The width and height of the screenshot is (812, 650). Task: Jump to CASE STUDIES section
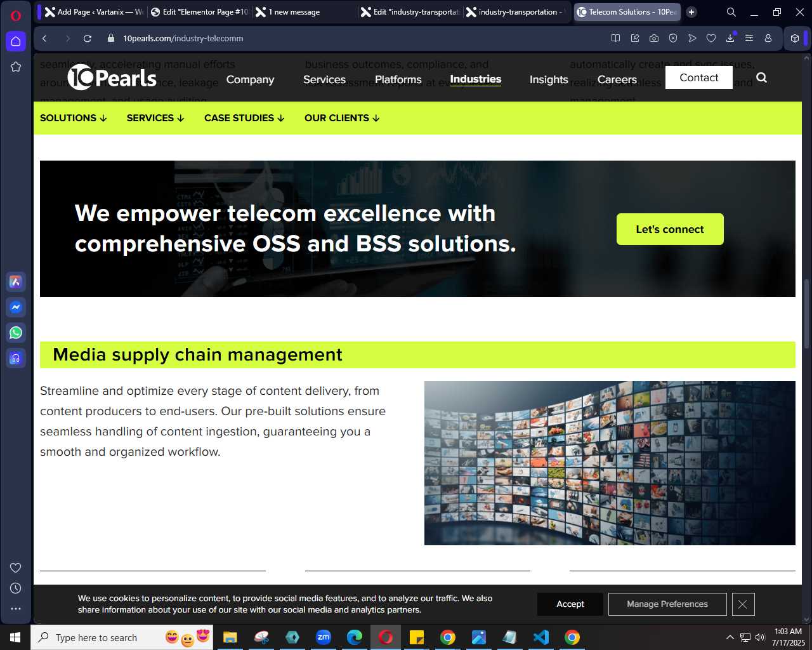[x=244, y=118]
